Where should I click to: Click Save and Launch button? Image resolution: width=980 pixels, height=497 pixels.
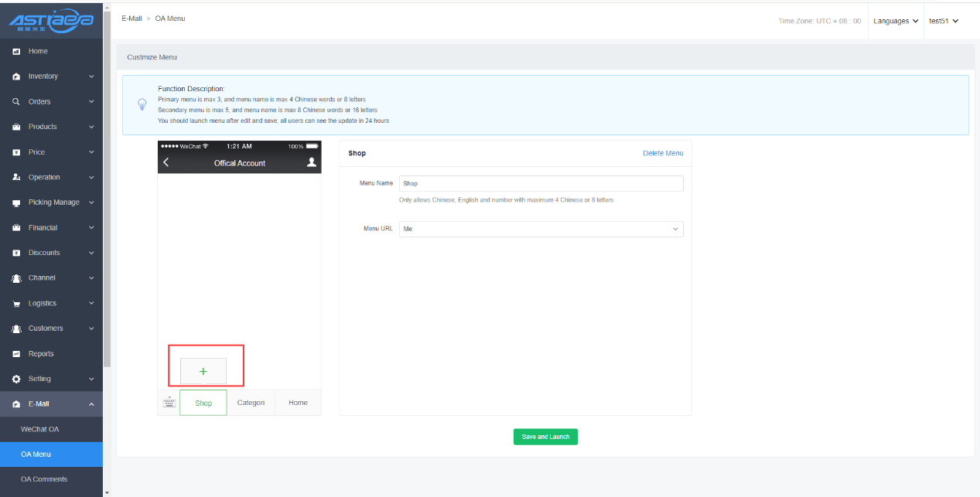[545, 437]
